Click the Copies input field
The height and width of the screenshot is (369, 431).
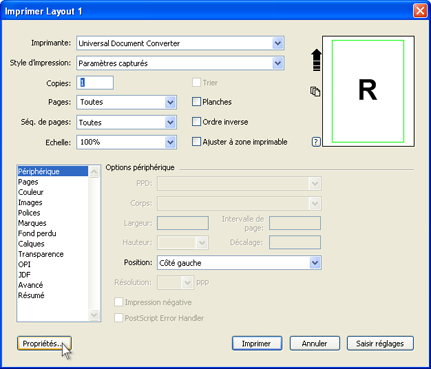coord(95,83)
